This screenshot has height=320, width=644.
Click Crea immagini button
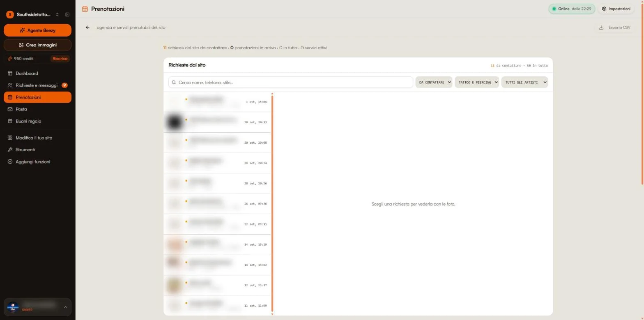point(37,45)
